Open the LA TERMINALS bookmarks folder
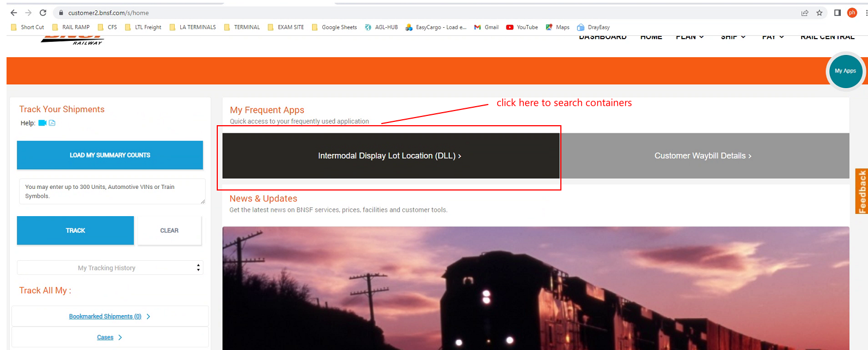This screenshot has width=868, height=350. [x=193, y=27]
